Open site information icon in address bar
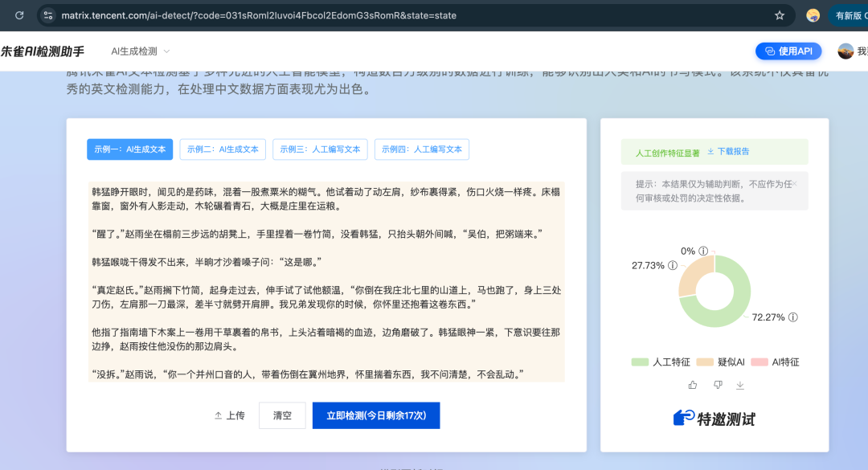The height and width of the screenshot is (470, 868). pos(48,15)
